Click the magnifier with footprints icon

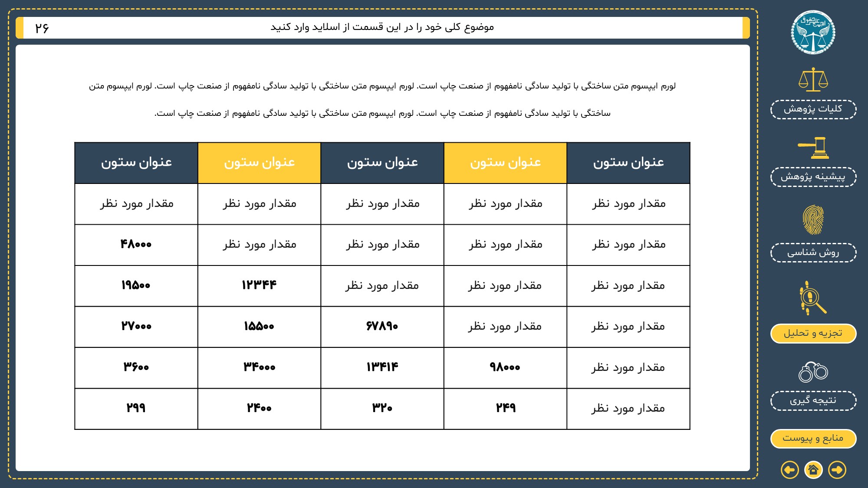click(813, 298)
